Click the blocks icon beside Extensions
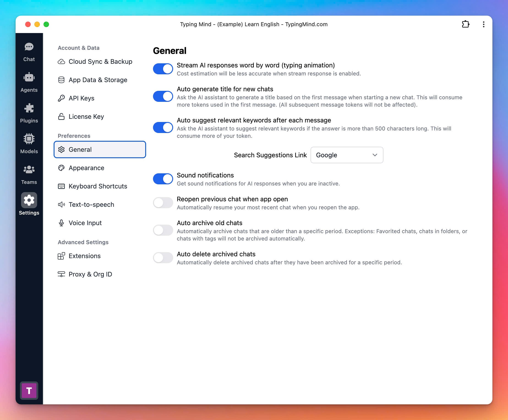Viewport: 508px width, 420px height. (x=61, y=256)
